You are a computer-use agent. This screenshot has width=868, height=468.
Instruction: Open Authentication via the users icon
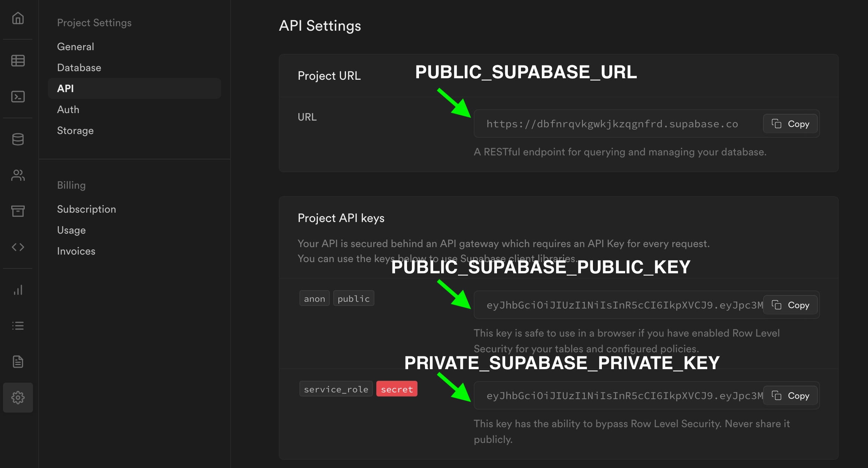click(18, 175)
